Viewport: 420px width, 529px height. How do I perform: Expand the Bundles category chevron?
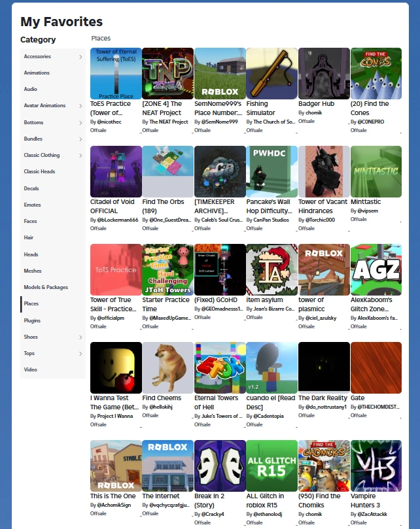[80, 139]
